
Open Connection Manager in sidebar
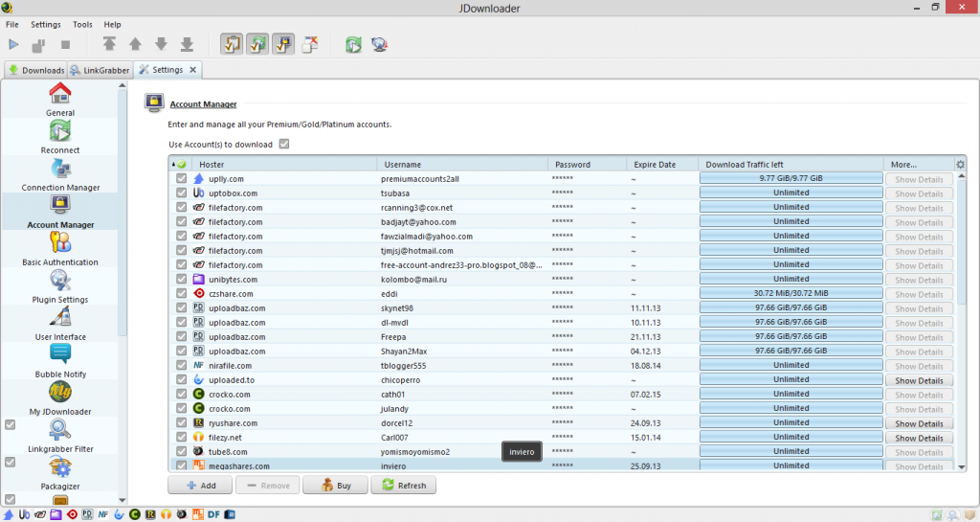pyautogui.click(x=60, y=174)
